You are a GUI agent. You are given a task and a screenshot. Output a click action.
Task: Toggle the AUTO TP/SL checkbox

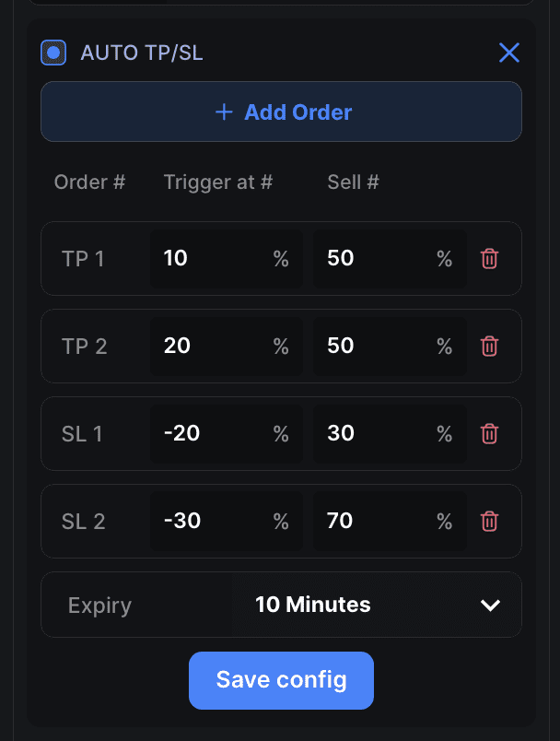(x=53, y=53)
